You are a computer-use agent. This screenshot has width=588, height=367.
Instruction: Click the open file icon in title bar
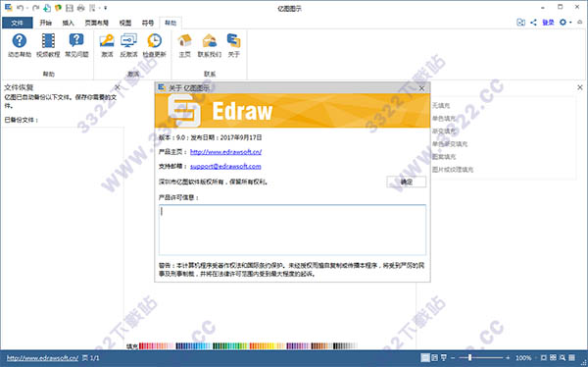pyautogui.click(x=58, y=8)
